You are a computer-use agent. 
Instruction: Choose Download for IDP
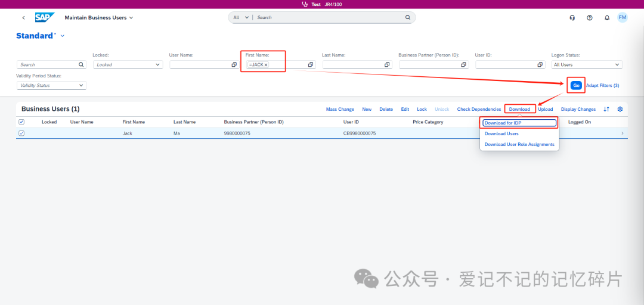[519, 123]
